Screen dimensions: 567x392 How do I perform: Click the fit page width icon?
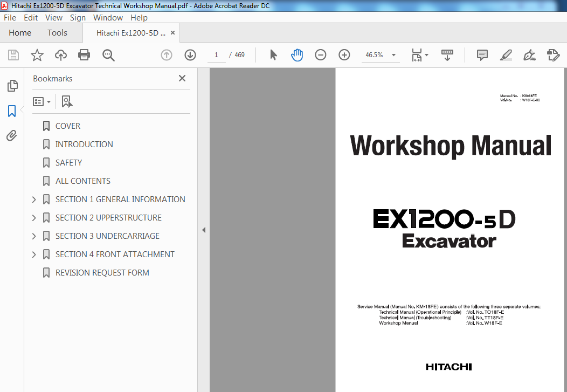click(x=417, y=55)
